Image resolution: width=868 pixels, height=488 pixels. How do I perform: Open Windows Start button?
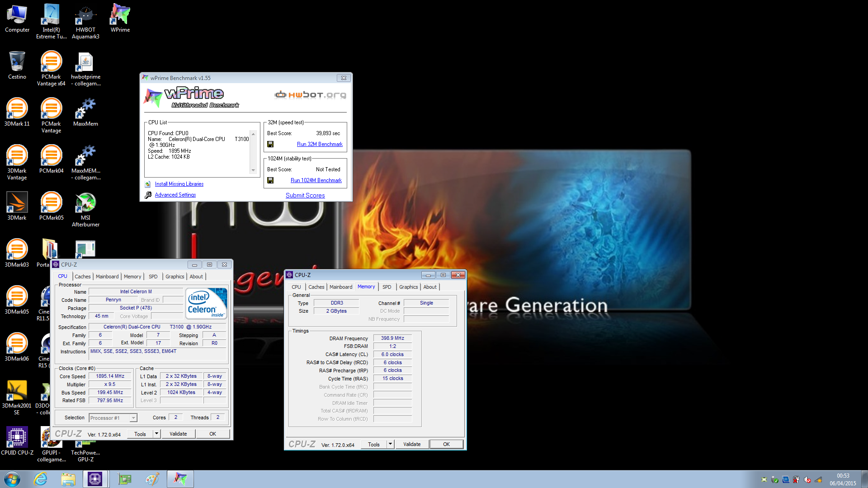coord(12,479)
